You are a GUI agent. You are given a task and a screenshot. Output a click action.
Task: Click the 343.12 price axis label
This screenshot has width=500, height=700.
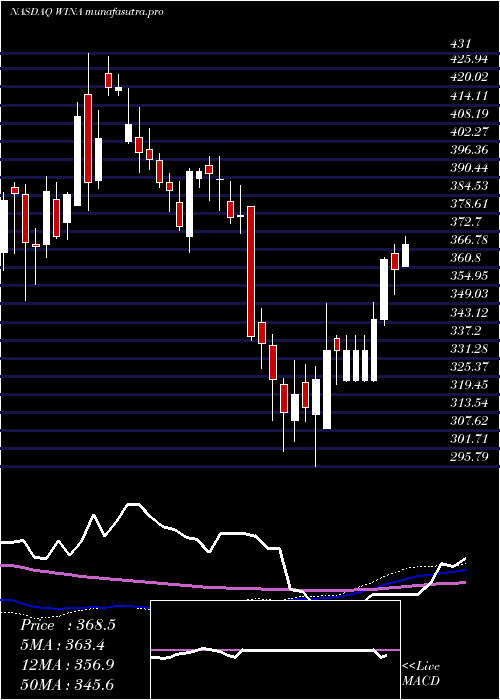coord(468,312)
